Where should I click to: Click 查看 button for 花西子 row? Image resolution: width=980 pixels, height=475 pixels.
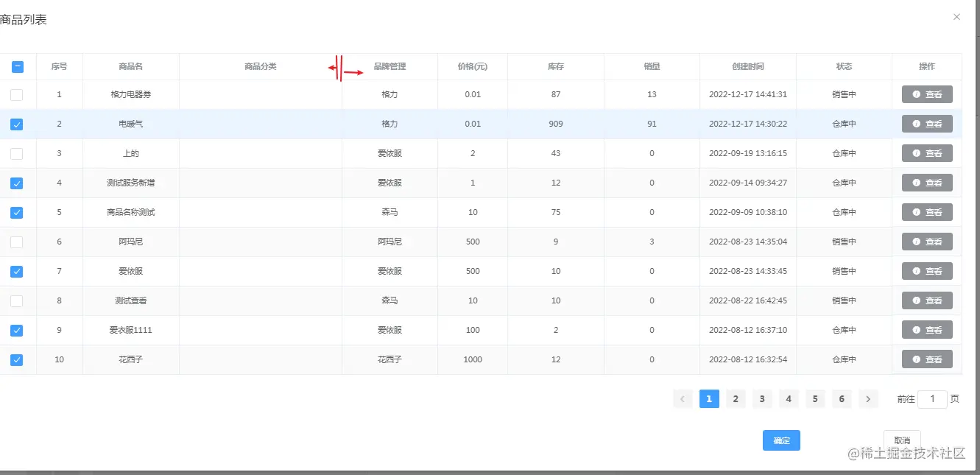(927, 359)
